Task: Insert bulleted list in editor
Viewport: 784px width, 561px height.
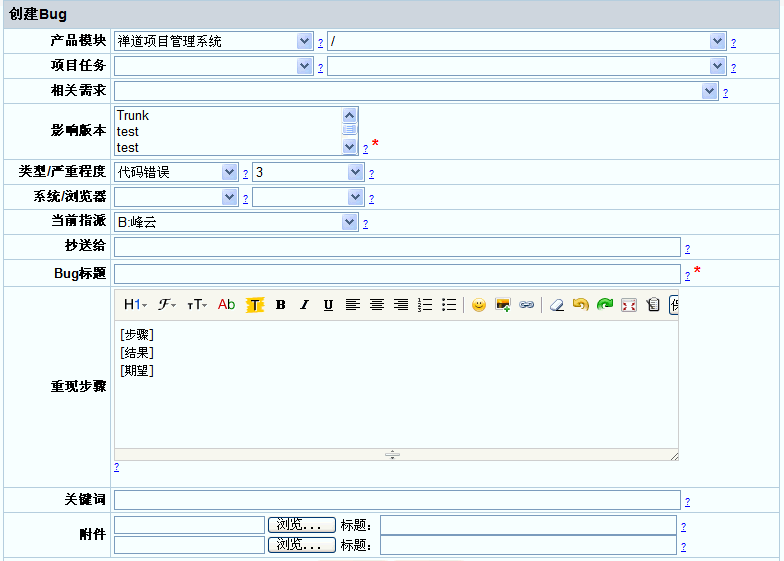Action: coord(449,304)
